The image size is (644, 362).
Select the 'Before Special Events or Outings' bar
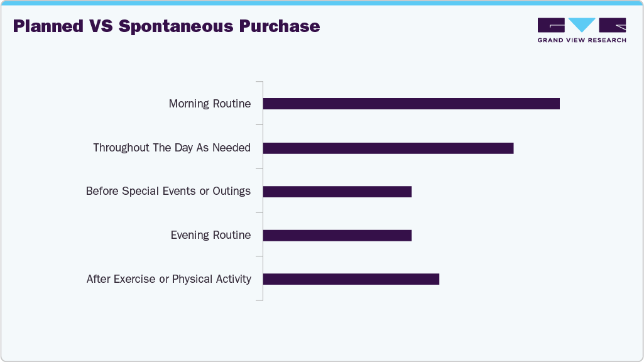(337, 192)
